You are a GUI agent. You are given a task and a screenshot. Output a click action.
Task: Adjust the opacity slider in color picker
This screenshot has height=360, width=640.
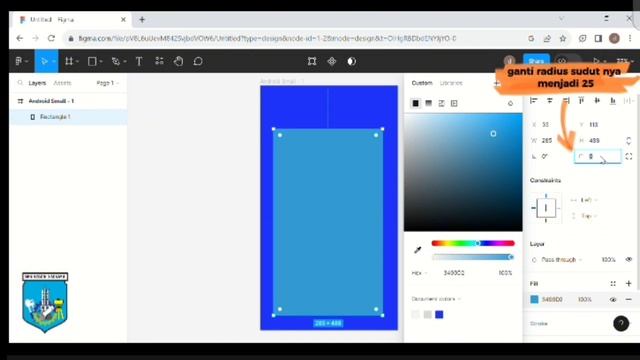click(473, 257)
